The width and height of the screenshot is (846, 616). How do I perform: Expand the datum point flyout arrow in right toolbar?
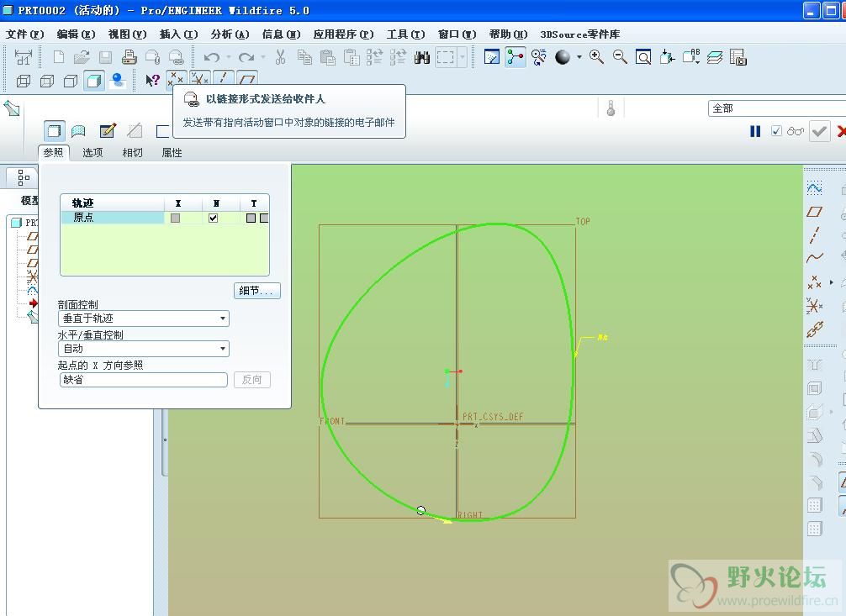coord(832,282)
